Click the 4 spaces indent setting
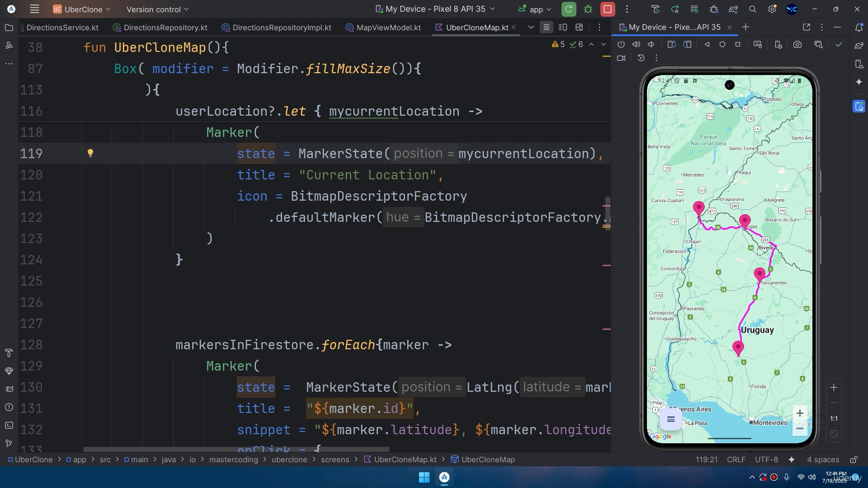868x488 pixels. coord(823,460)
